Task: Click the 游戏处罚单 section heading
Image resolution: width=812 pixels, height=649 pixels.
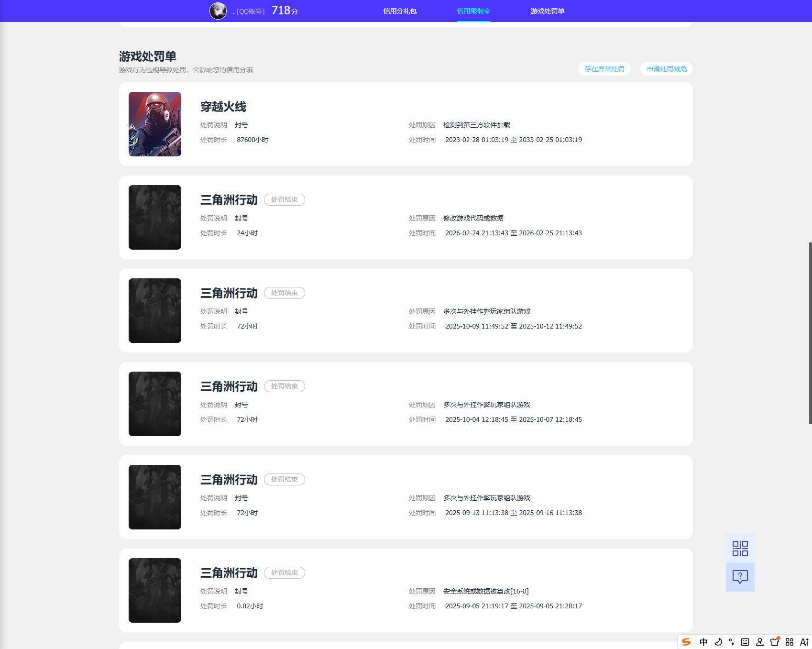Action: point(148,56)
